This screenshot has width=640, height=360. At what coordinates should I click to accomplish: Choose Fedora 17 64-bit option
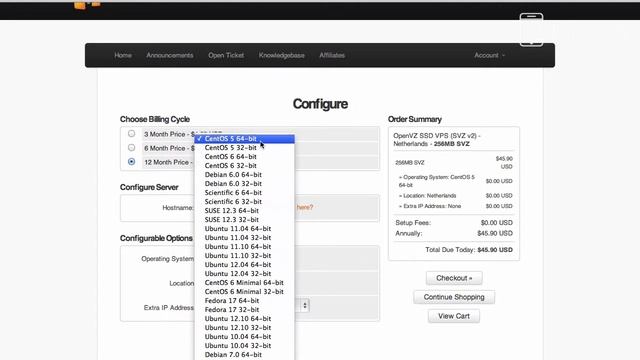(x=244, y=300)
